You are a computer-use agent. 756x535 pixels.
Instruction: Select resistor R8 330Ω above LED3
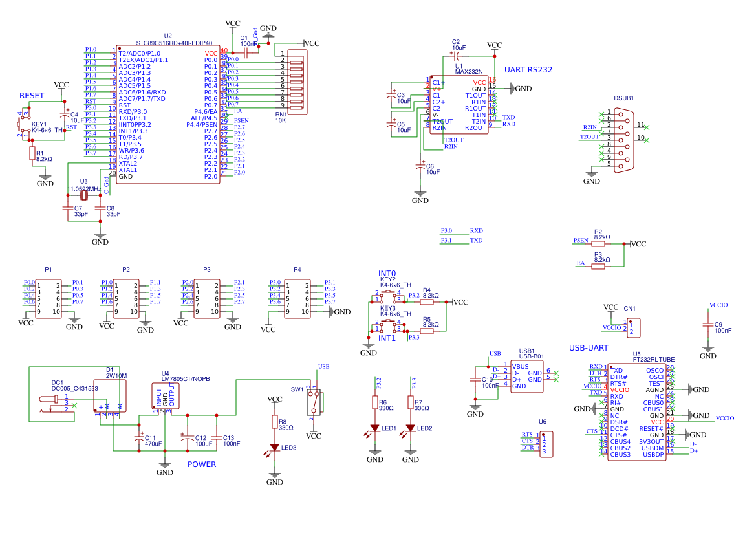tap(275, 422)
